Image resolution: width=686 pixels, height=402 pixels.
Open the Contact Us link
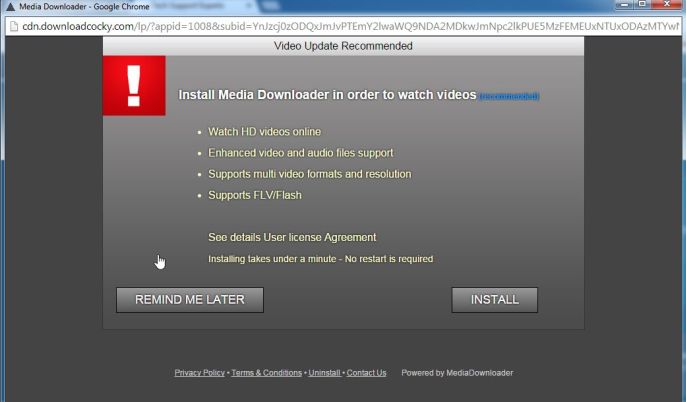click(366, 373)
